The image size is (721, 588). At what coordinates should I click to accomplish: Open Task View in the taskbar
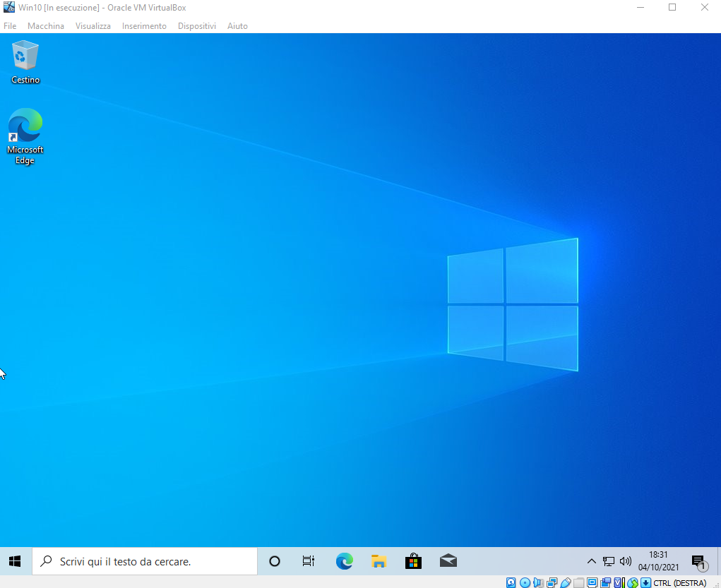pos(309,561)
